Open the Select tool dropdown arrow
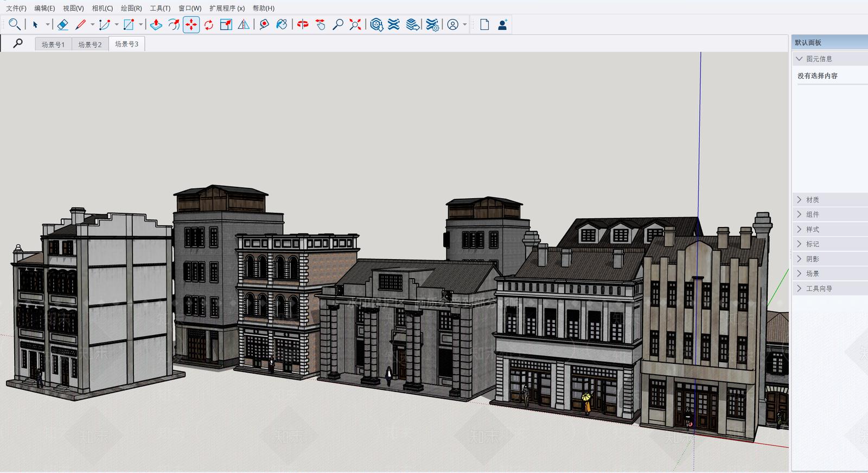 (48, 24)
